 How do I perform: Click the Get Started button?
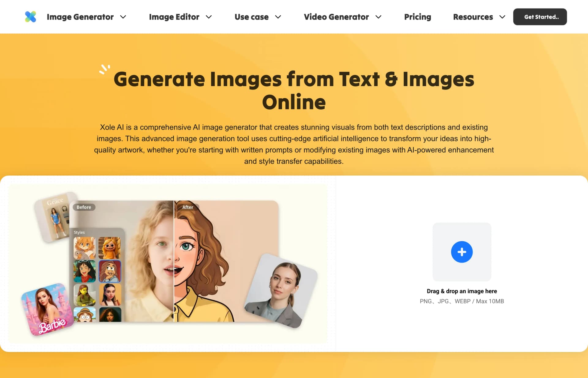(540, 17)
